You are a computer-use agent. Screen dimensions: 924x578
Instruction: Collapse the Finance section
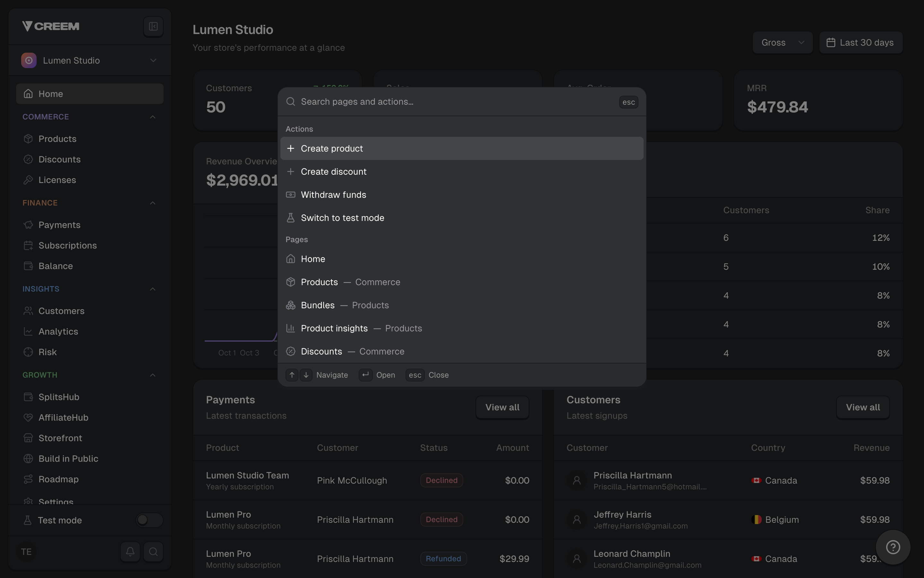click(x=153, y=203)
